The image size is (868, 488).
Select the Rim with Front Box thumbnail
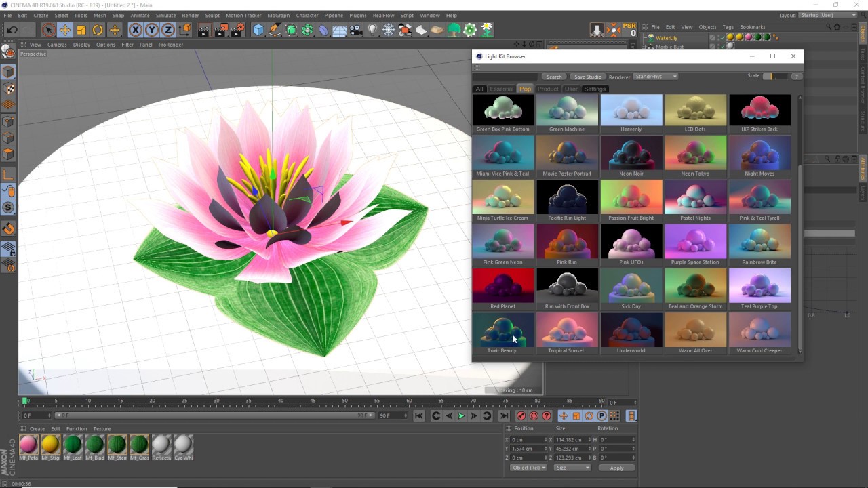tap(567, 285)
